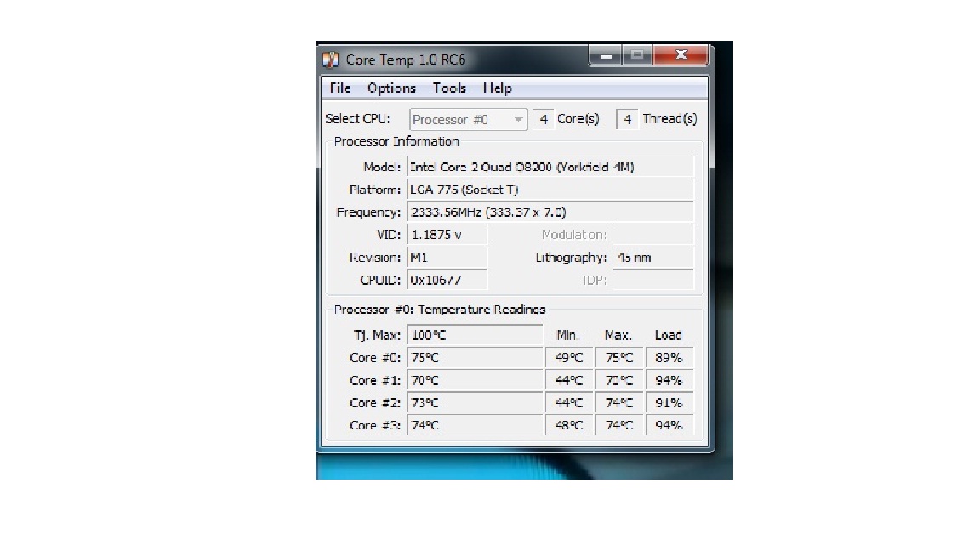Viewport: 980px width, 551px height.
Task: Click Core #2 maximum temperature 74°C
Action: [618, 403]
